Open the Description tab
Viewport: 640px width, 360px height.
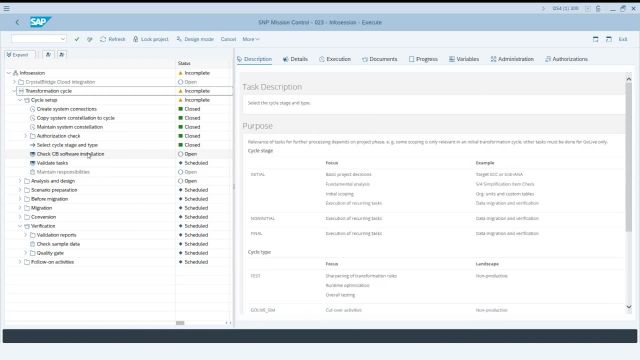(x=254, y=59)
